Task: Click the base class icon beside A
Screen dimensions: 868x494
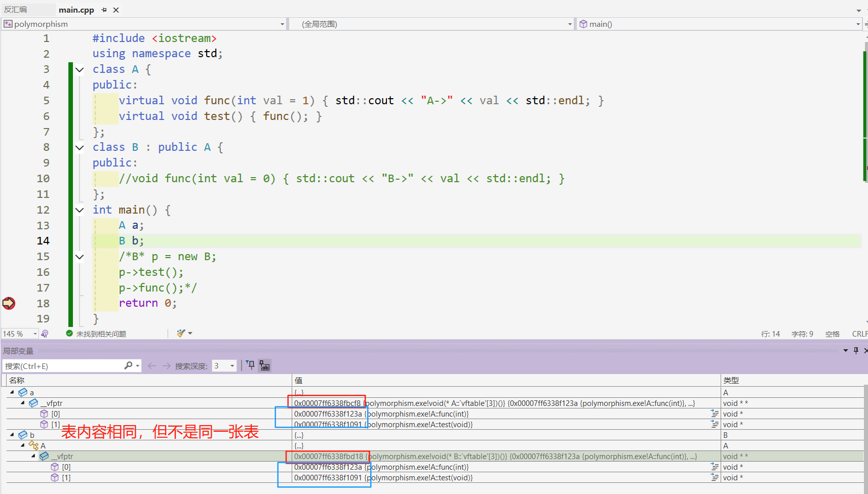Action: tap(33, 445)
